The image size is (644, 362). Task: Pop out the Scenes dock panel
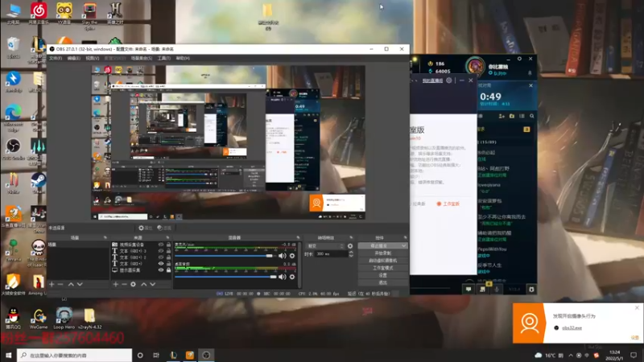(x=105, y=237)
